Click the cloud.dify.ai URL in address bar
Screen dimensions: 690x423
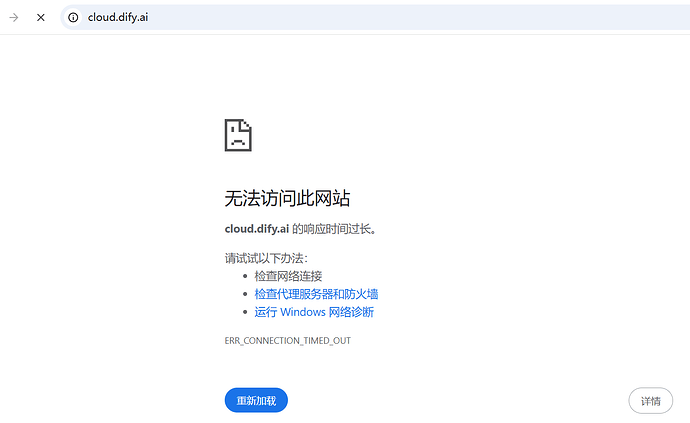119,17
